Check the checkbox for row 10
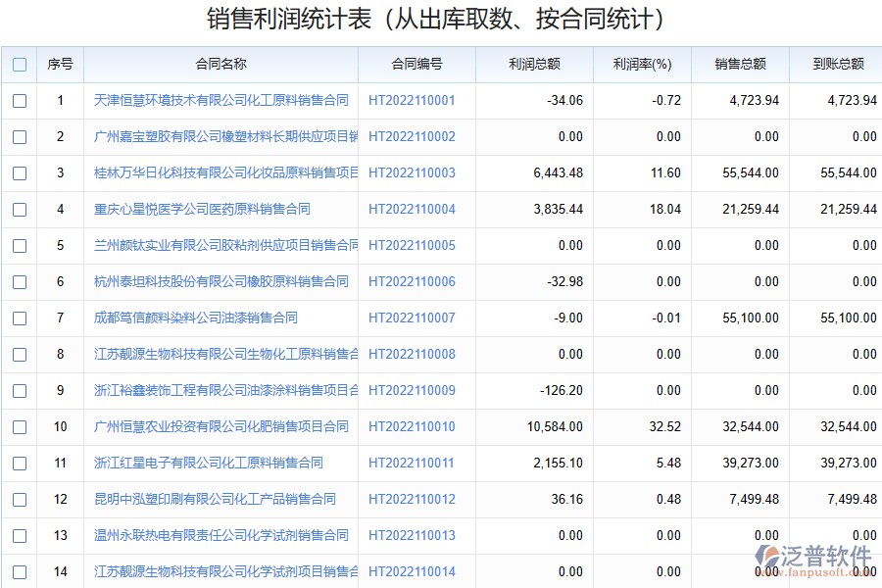Viewport: 882px width, 588px height. (x=19, y=426)
